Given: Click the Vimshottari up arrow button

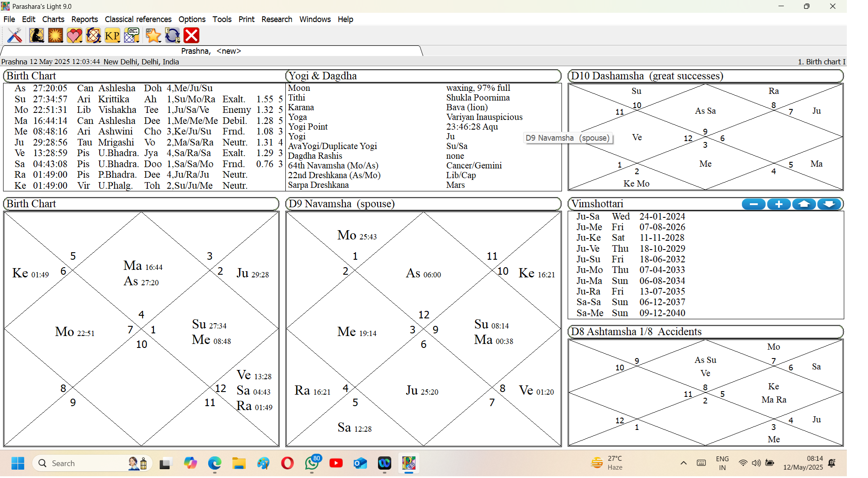Looking at the screenshot, I should 804,204.
